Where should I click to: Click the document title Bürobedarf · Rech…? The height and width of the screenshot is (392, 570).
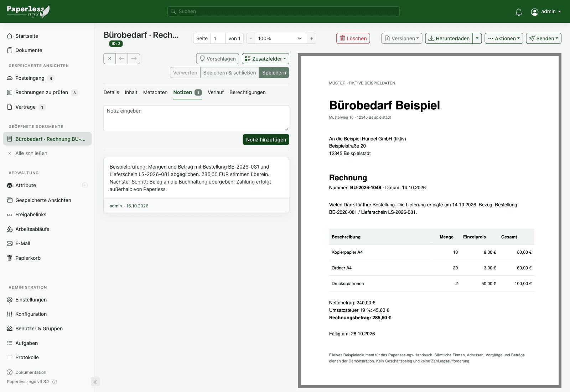pos(141,35)
